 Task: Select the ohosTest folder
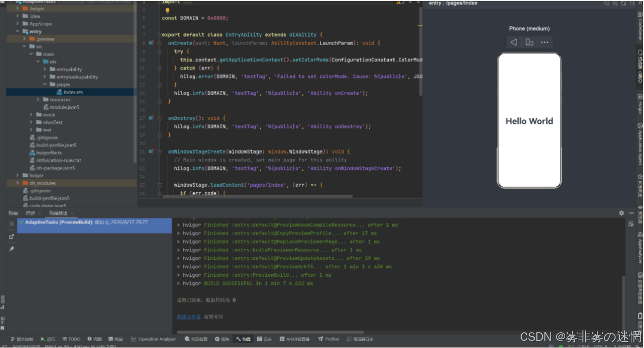point(49,122)
